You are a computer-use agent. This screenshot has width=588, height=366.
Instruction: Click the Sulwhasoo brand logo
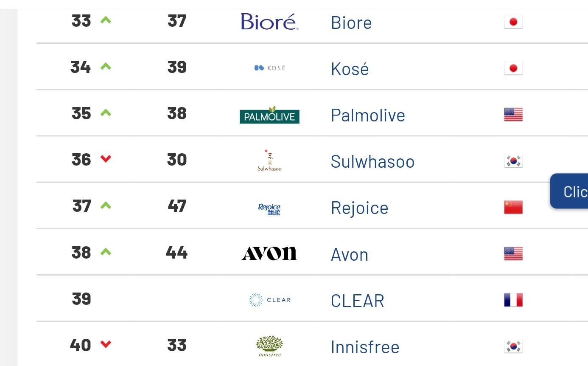pyautogui.click(x=269, y=161)
